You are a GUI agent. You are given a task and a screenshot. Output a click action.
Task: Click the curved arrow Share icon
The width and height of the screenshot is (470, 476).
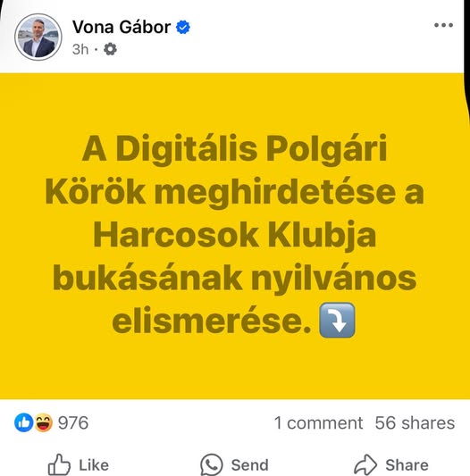coord(365,464)
